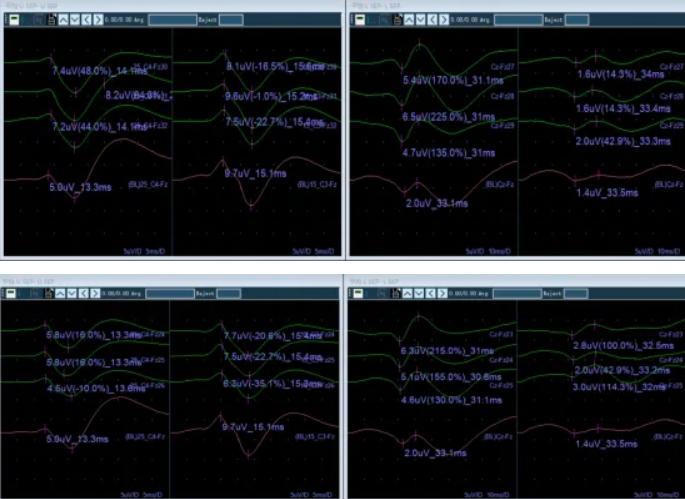Screen dimensions: 685x499
Task: Click the left arrow in bottom-right SEP window toolbar
Action: (430, 293)
